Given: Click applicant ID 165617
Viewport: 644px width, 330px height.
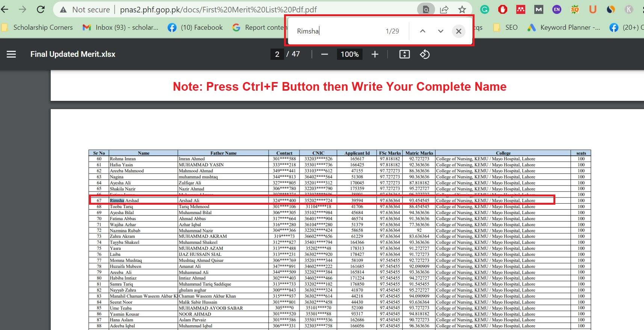Looking at the screenshot, I should (x=357, y=159).
